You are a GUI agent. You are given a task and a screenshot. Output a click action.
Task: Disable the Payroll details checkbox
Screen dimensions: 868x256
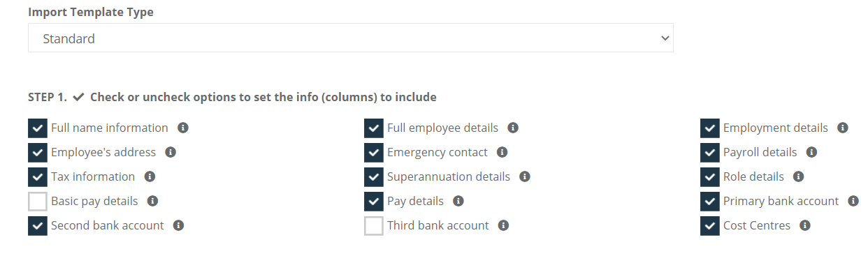[x=710, y=153]
